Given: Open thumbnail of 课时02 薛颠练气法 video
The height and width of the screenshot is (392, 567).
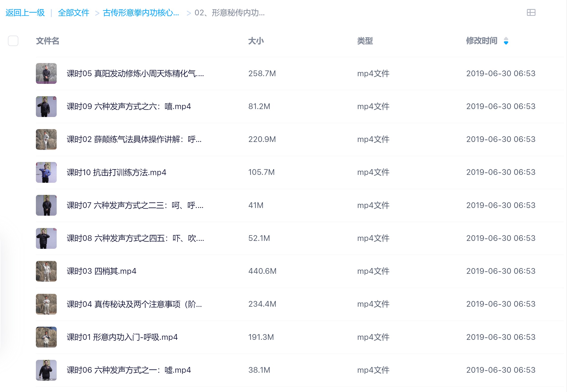Looking at the screenshot, I should click(46, 139).
